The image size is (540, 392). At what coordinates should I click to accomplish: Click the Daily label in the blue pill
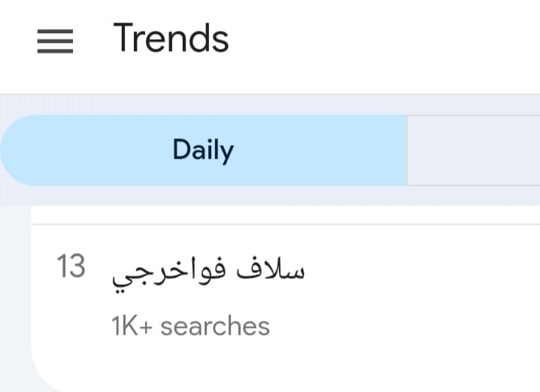[203, 150]
